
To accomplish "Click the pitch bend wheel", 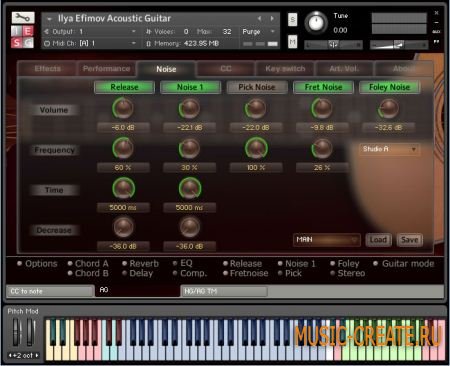I will 16,332.
